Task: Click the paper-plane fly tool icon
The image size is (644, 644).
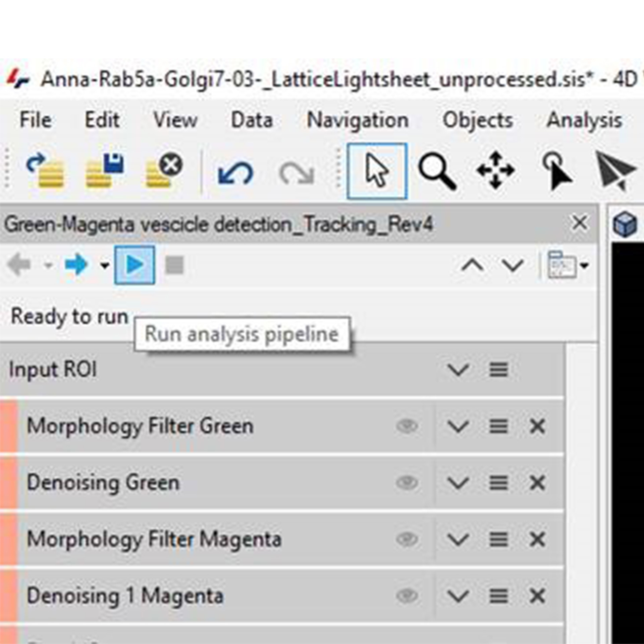Action: [616, 171]
